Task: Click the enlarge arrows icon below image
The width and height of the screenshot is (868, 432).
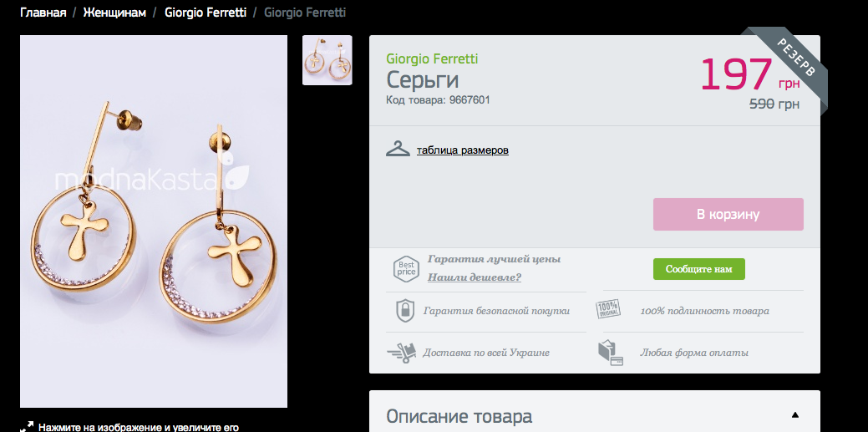Action: (27, 427)
